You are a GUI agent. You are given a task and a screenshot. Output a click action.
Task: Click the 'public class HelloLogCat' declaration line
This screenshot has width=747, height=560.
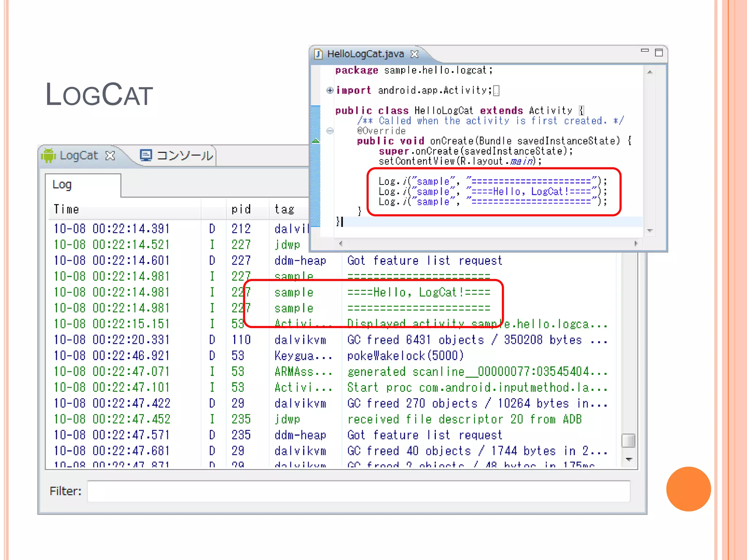point(460,110)
